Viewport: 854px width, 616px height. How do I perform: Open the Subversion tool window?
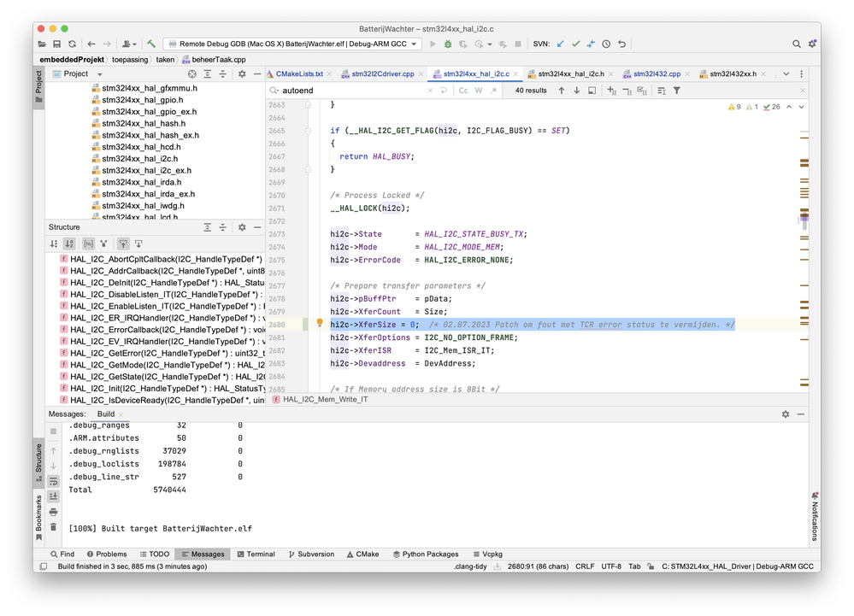pos(311,554)
